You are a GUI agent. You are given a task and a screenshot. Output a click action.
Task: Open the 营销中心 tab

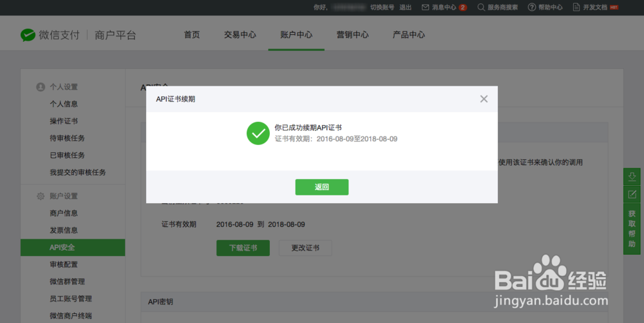[352, 35]
